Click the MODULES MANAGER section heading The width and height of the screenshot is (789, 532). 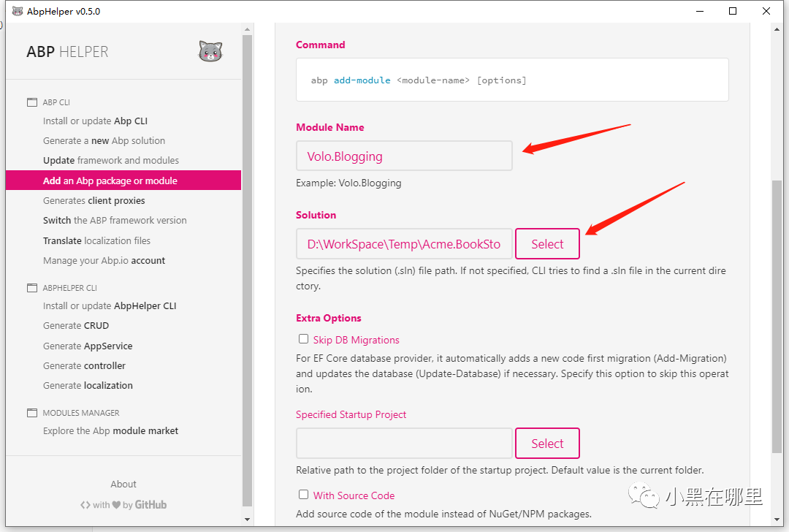pyautogui.click(x=81, y=413)
